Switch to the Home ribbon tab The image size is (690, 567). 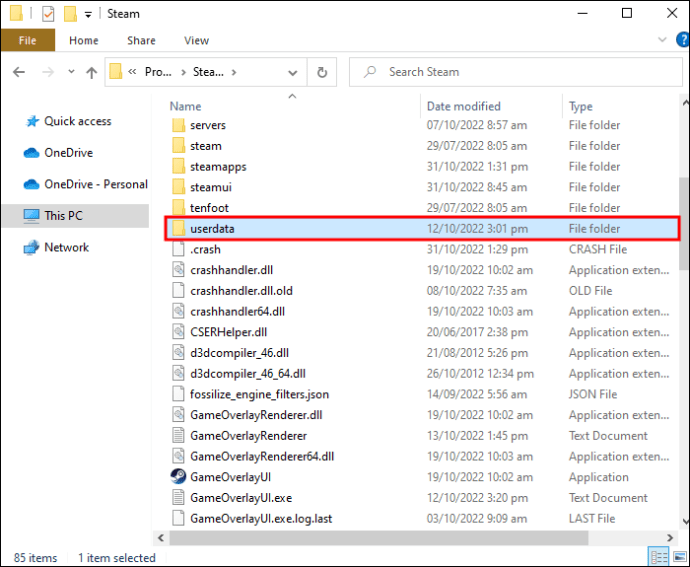[84, 40]
